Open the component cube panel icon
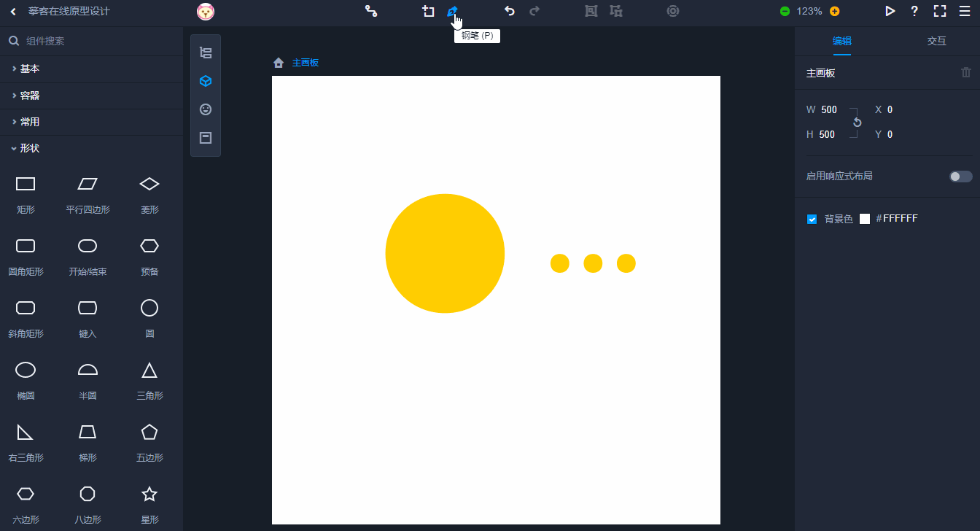 (206, 81)
